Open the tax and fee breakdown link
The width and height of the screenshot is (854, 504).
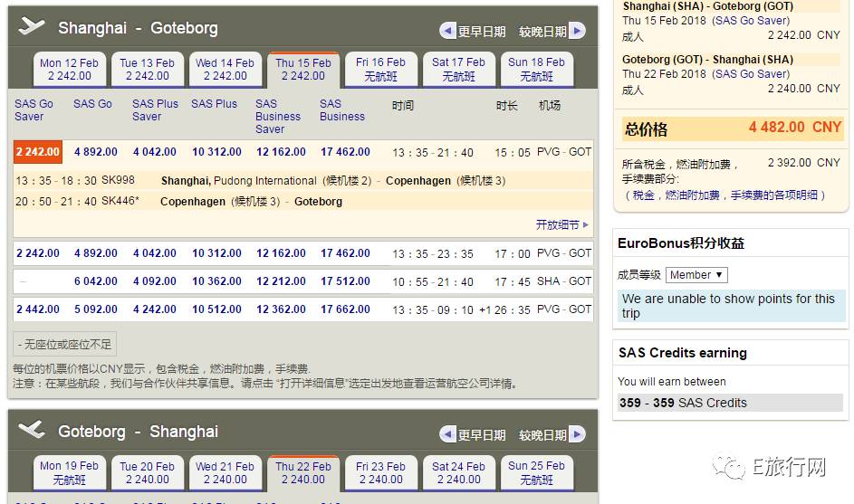point(724,195)
